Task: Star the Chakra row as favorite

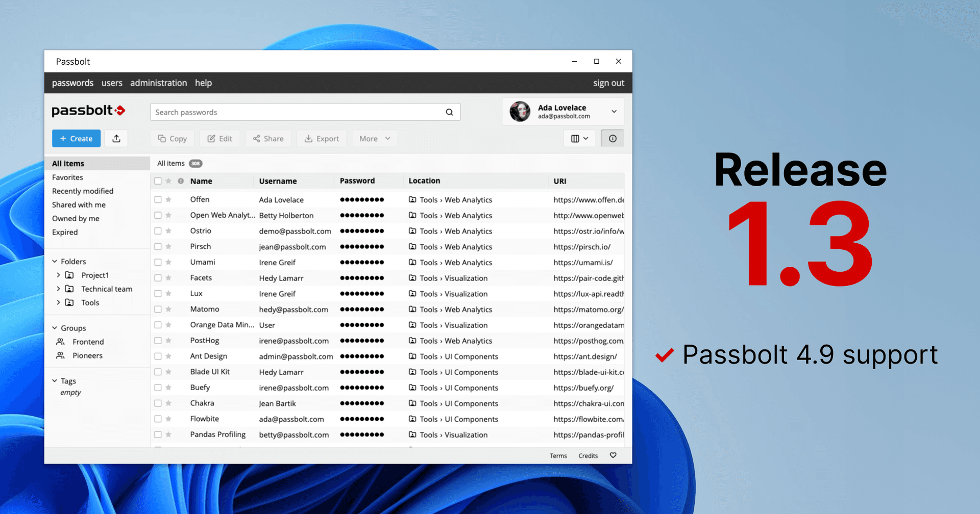Action: pyautogui.click(x=168, y=403)
